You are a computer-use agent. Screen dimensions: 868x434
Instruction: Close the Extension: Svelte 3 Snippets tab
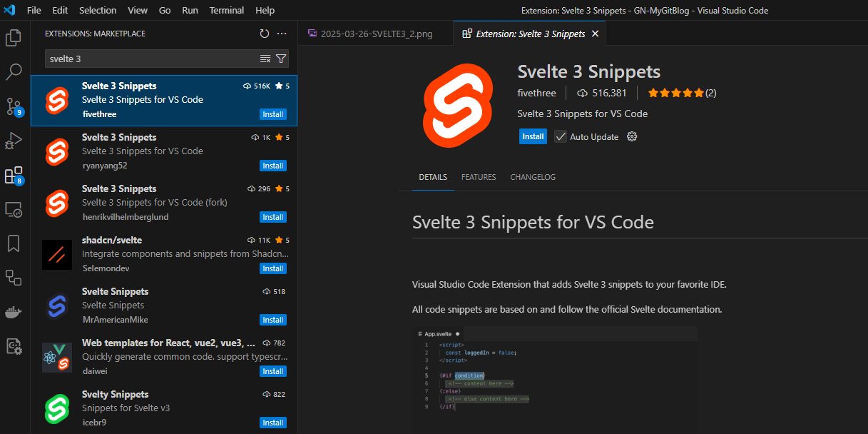pyautogui.click(x=596, y=34)
